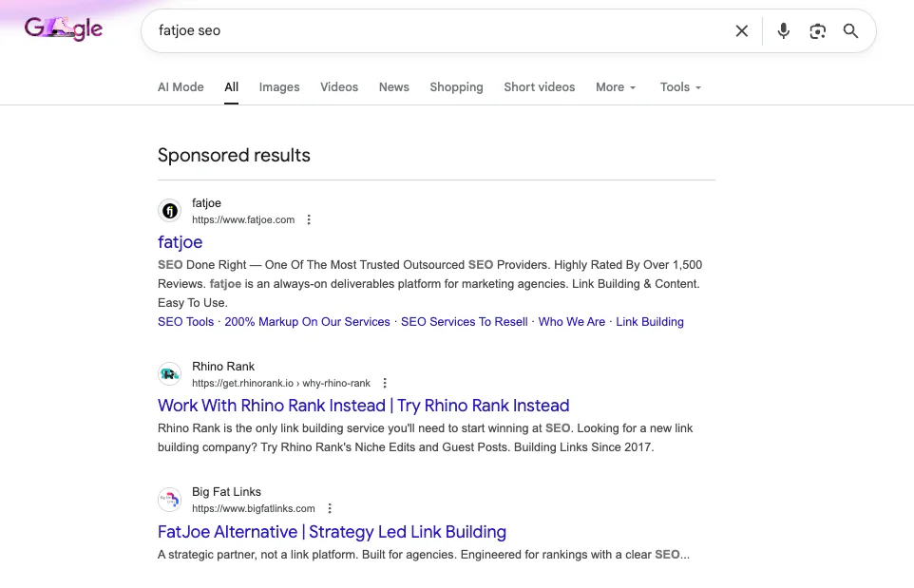
Task: Expand the More dropdown
Action: (616, 86)
